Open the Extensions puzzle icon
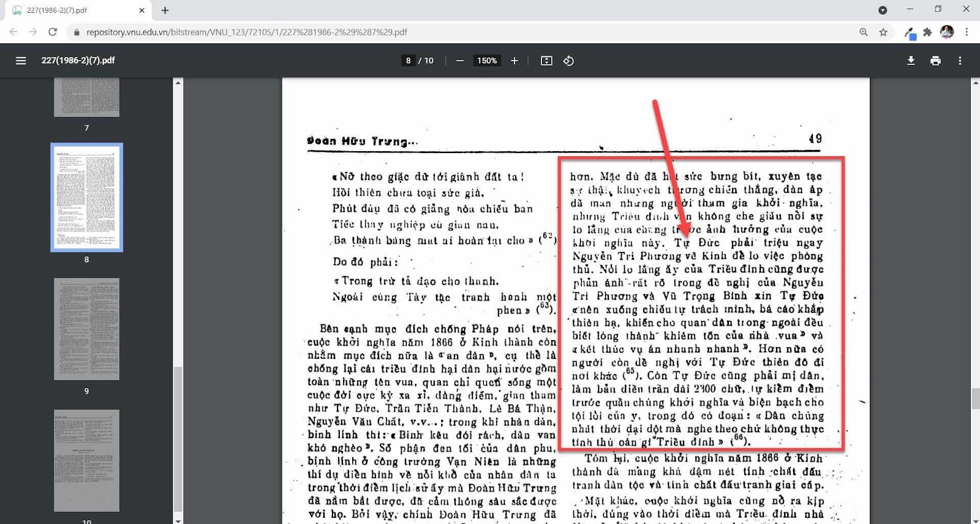980x524 pixels. 927,32
